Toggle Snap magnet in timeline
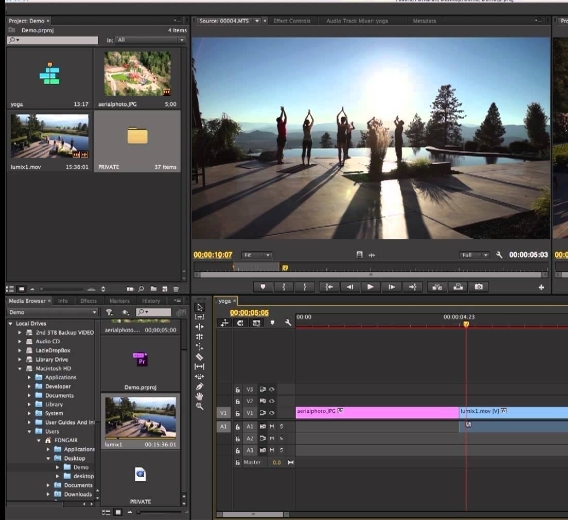This screenshot has height=520, width=568. [x=240, y=323]
